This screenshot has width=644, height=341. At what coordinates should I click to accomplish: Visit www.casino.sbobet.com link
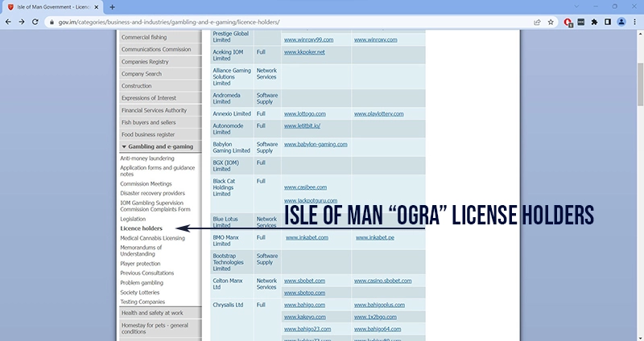383,281
